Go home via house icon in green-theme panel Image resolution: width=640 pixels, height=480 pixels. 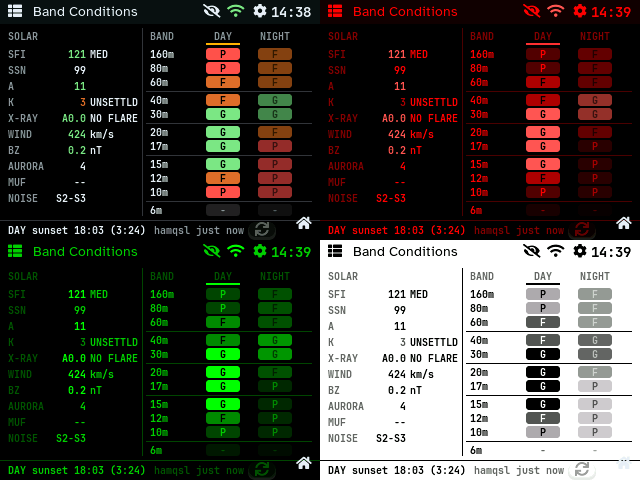(x=304, y=463)
